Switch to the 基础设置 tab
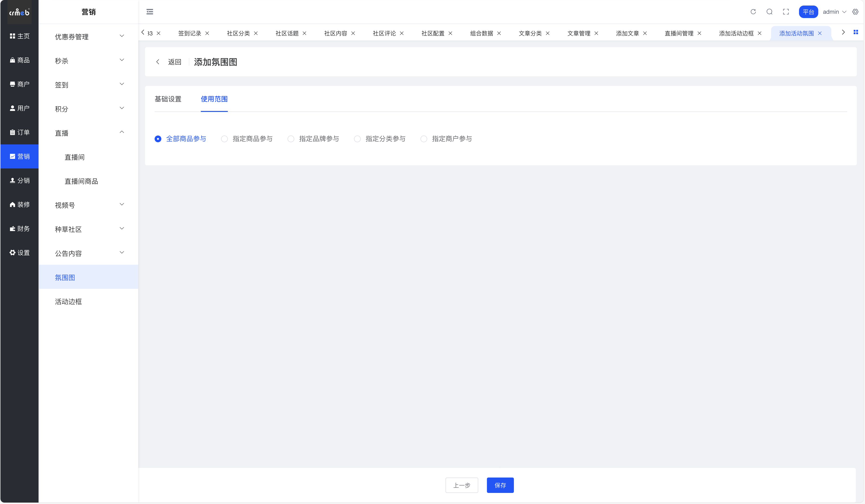 tap(168, 99)
